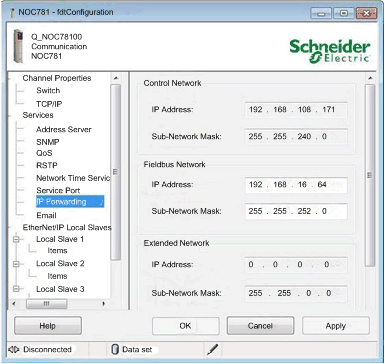This screenshot has height=364, width=385.
Task: Click the Data set icon in status bar
Action: tap(115, 349)
